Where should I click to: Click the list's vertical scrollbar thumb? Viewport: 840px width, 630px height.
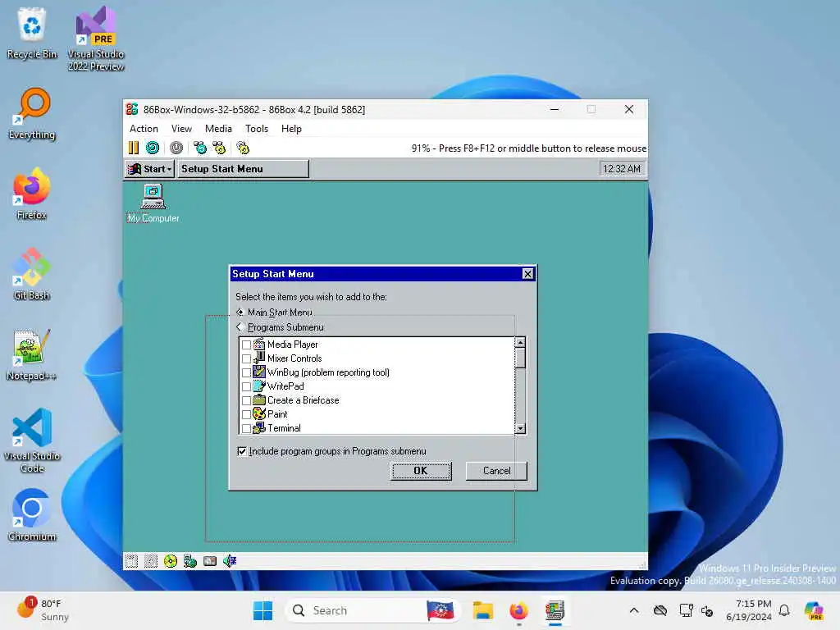(520, 358)
